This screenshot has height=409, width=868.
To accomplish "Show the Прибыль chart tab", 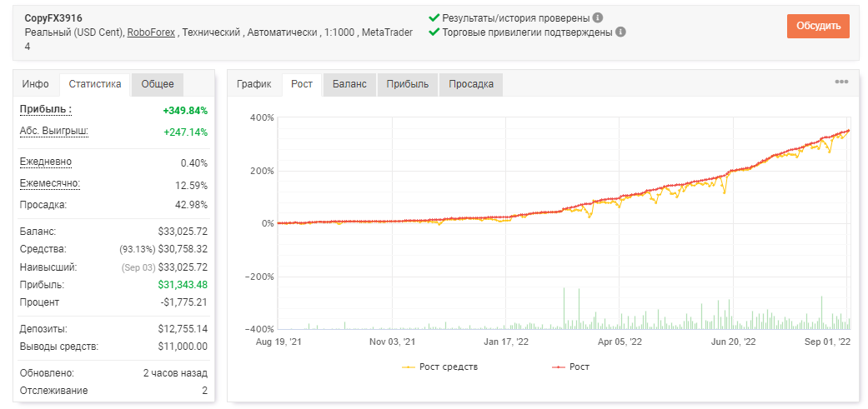I will pos(408,85).
